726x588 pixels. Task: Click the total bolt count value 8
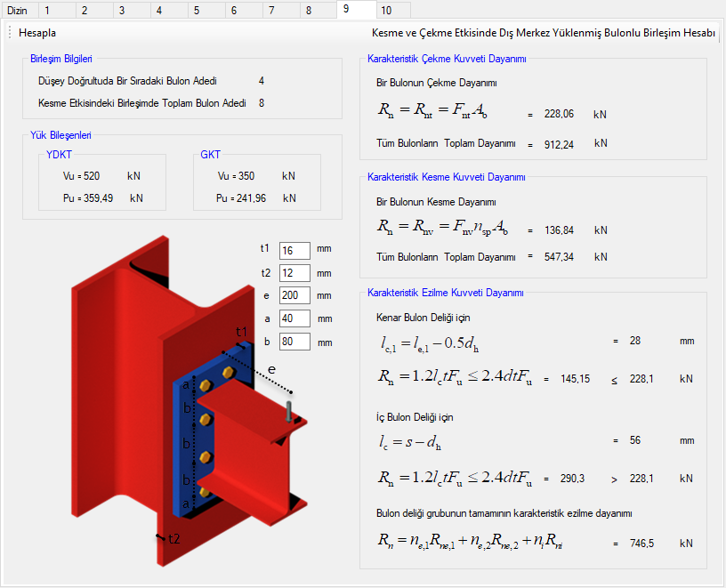262,103
